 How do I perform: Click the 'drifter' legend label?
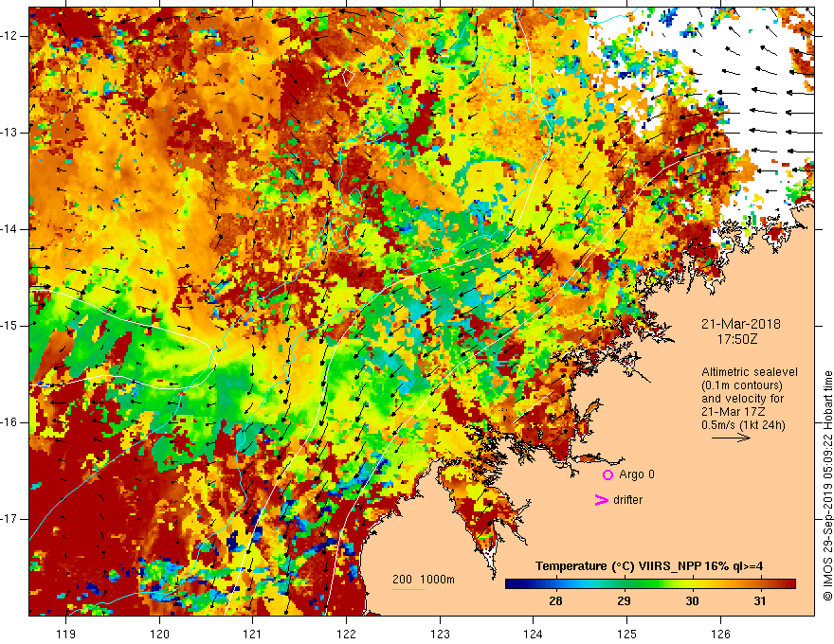pos(627,500)
